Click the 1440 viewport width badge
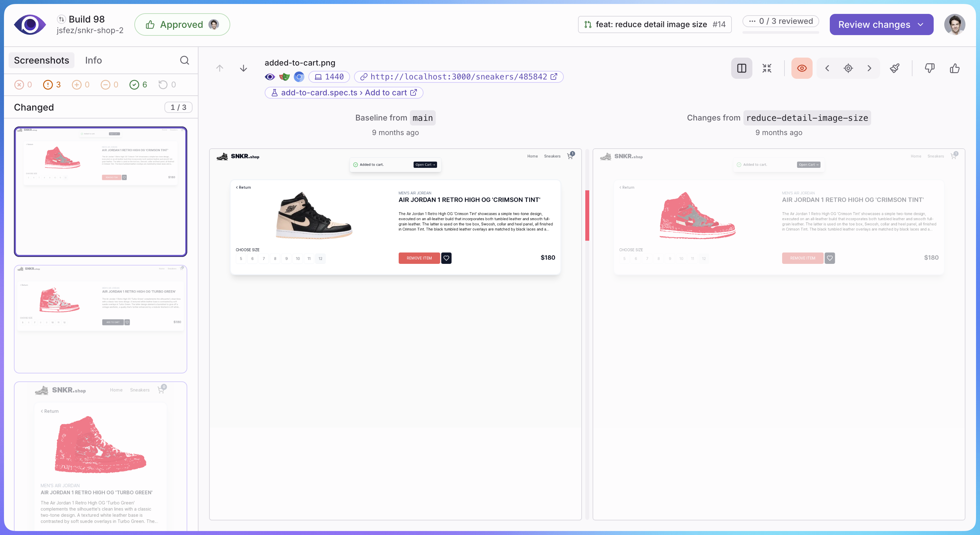980x535 pixels. click(x=329, y=77)
